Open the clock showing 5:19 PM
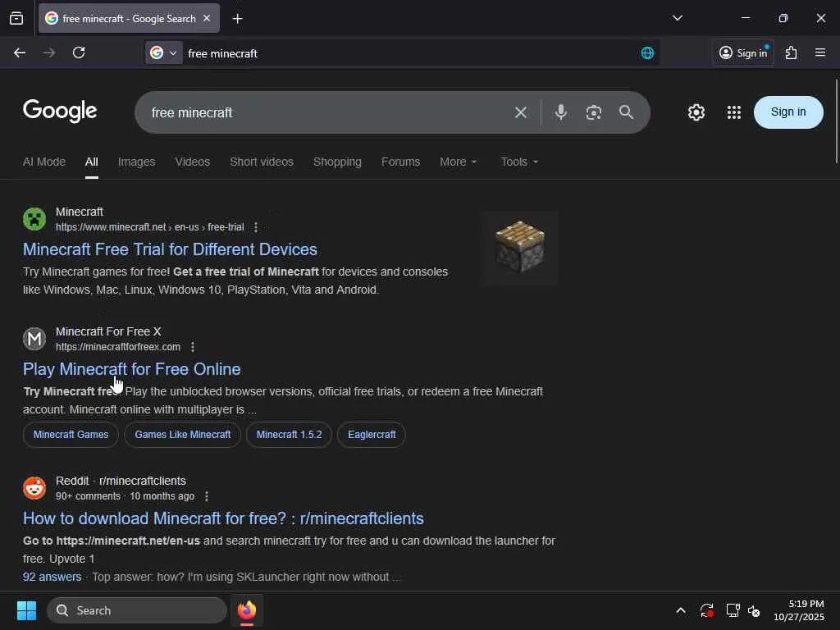Viewport: 840px width, 630px height. coord(798,610)
